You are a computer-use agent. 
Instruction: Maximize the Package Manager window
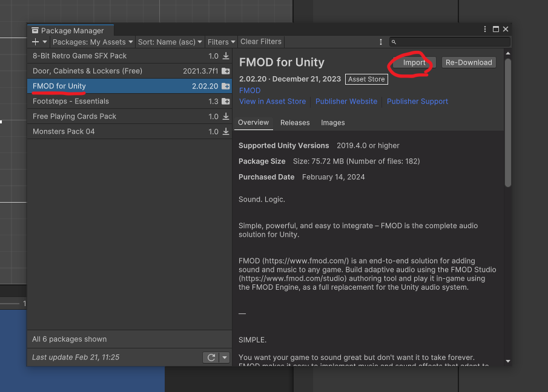coord(495,29)
